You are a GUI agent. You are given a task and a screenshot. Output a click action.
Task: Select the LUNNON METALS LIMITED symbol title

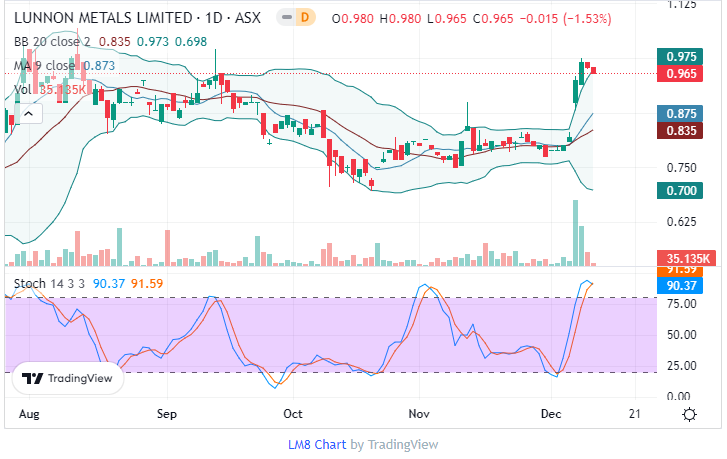tap(98, 18)
